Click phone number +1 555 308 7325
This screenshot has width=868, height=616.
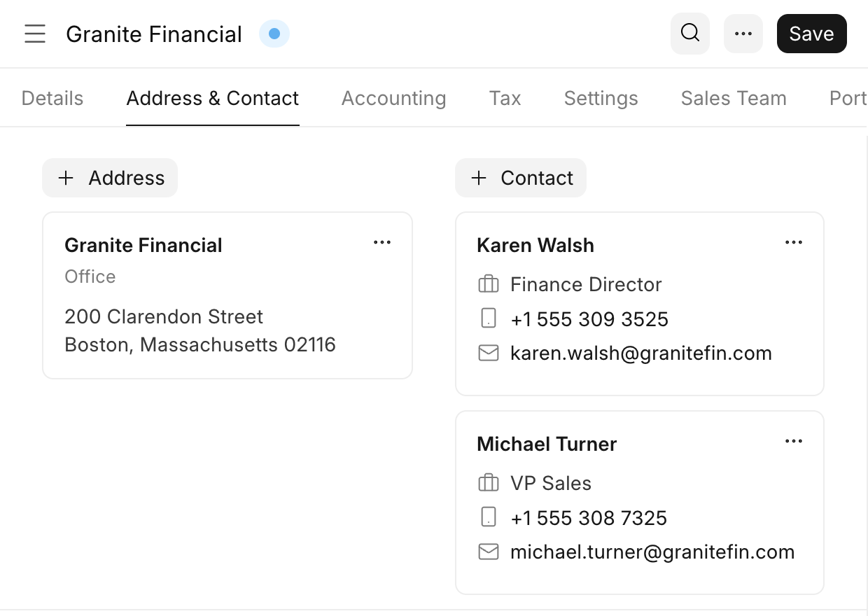589,518
